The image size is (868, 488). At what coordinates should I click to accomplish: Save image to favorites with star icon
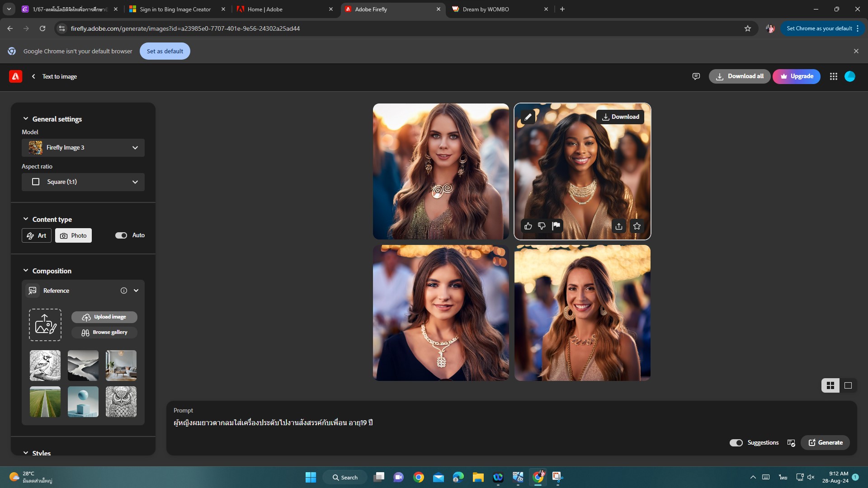click(637, 226)
